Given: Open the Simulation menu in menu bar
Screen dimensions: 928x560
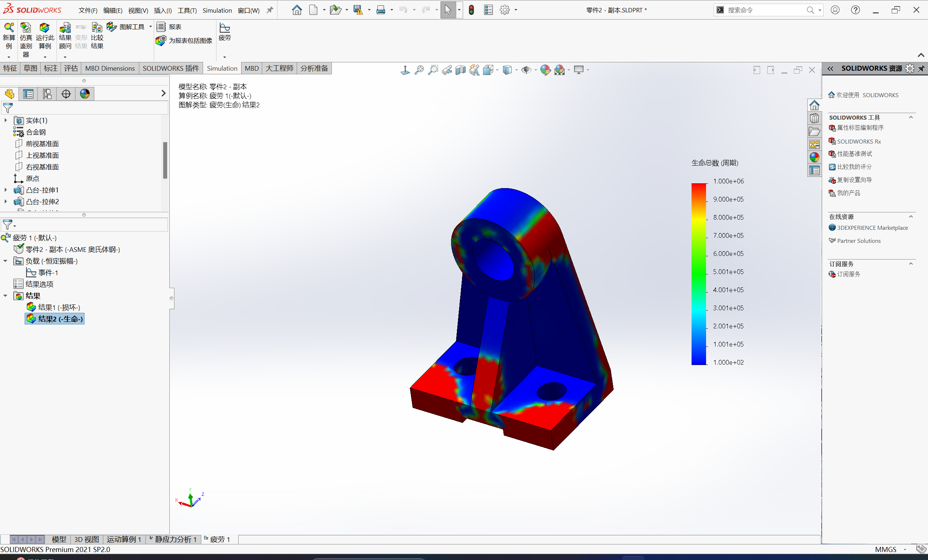Looking at the screenshot, I should [x=217, y=11].
